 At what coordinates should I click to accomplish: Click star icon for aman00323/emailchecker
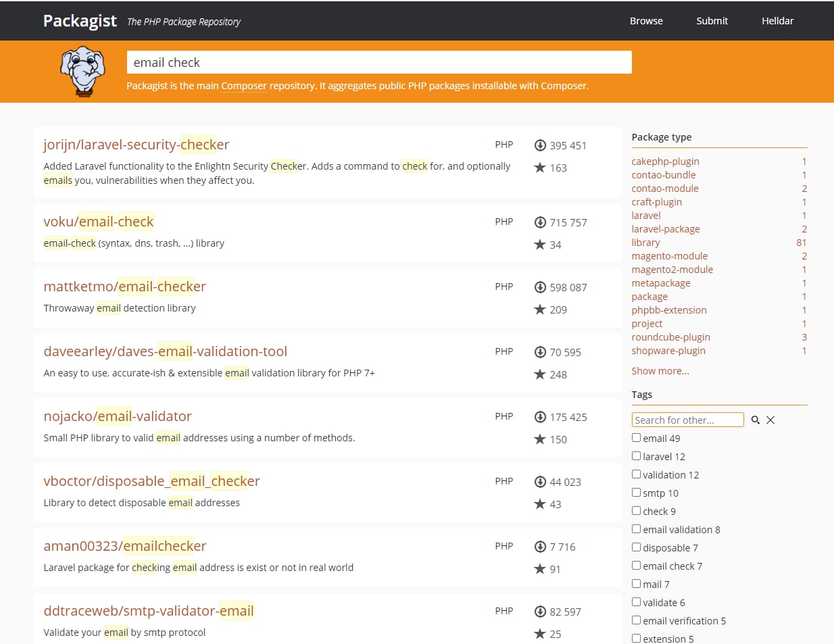pyautogui.click(x=540, y=569)
